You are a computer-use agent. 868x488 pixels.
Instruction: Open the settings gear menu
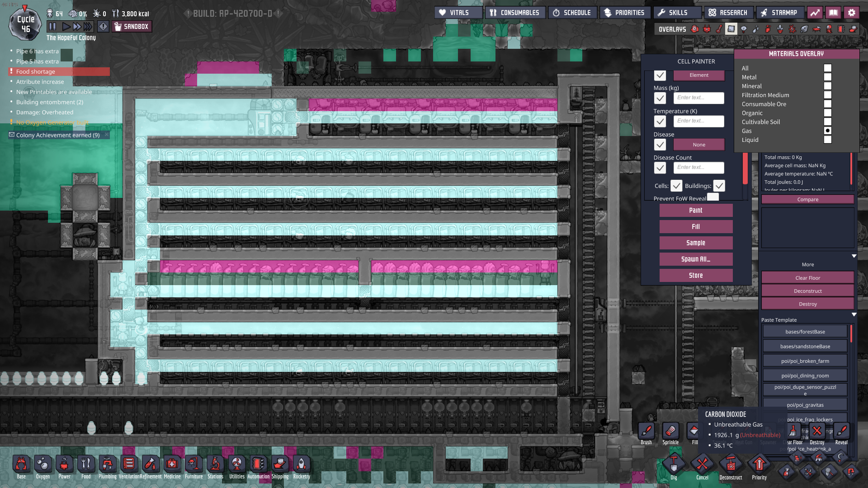click(852, 13)
